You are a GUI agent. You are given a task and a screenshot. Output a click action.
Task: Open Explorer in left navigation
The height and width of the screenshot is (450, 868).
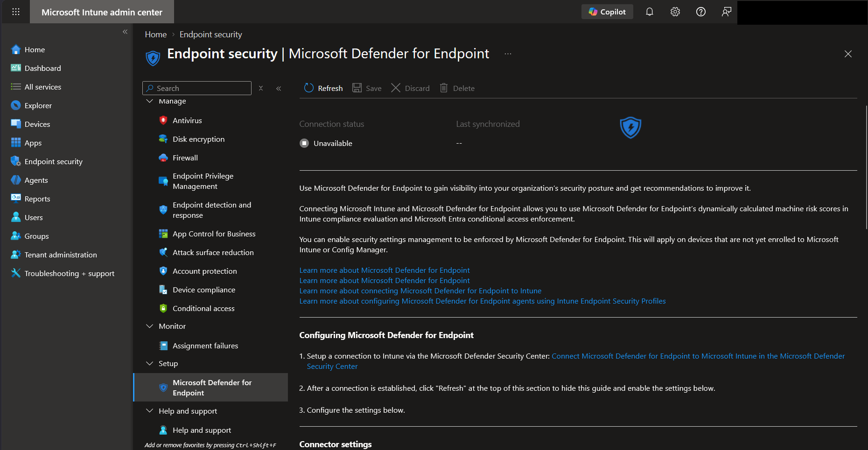38,105
